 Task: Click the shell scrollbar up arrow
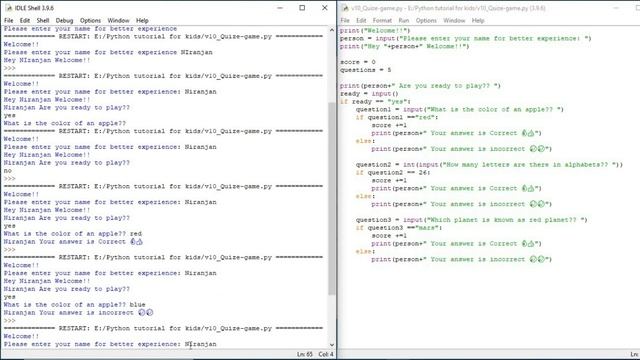point(332,30)
